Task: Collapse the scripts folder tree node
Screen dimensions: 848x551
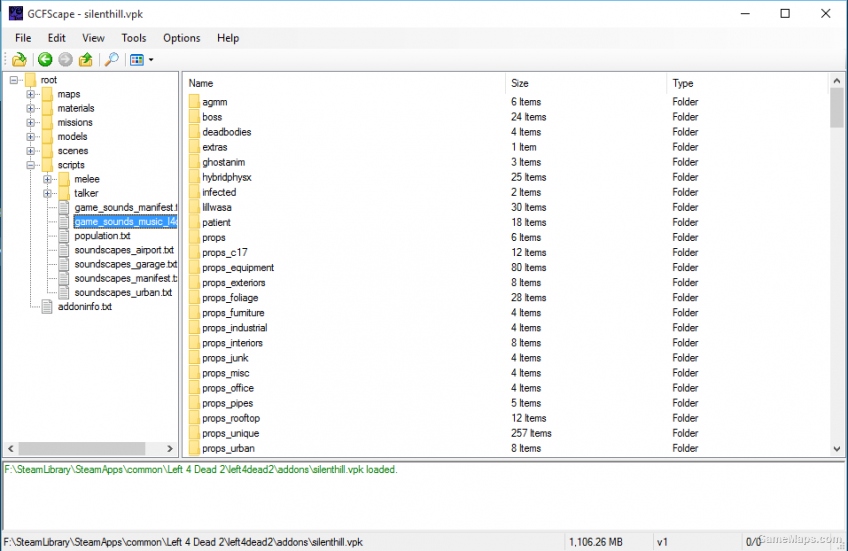Action: (31, 165)
